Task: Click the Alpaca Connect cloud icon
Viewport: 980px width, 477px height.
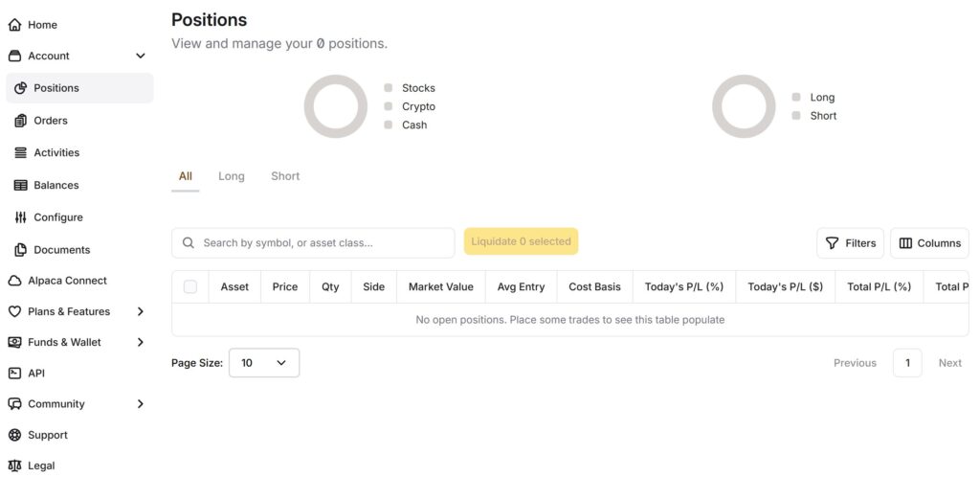Action: click(15, 281)
